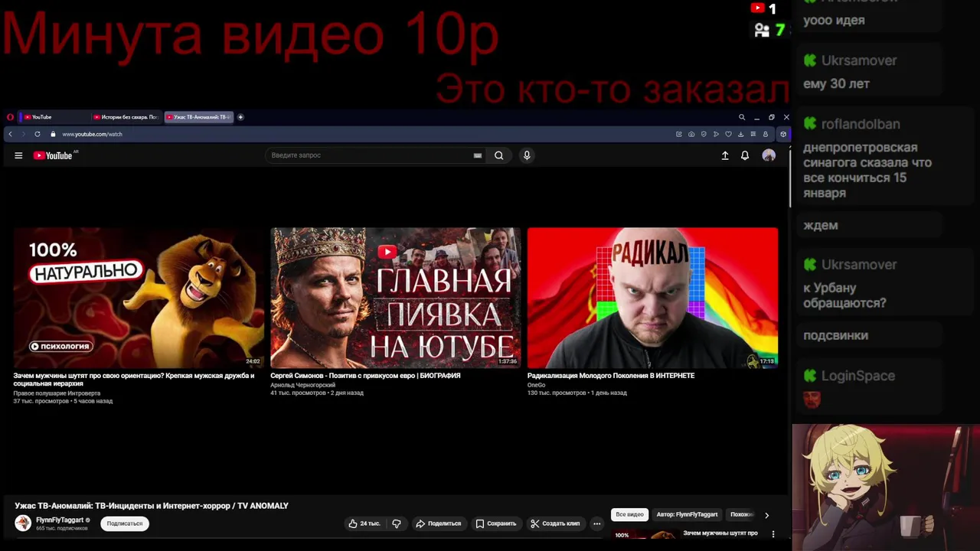
Task: Open the YouTube hamburger guide menu
Action: pos(18,155)
